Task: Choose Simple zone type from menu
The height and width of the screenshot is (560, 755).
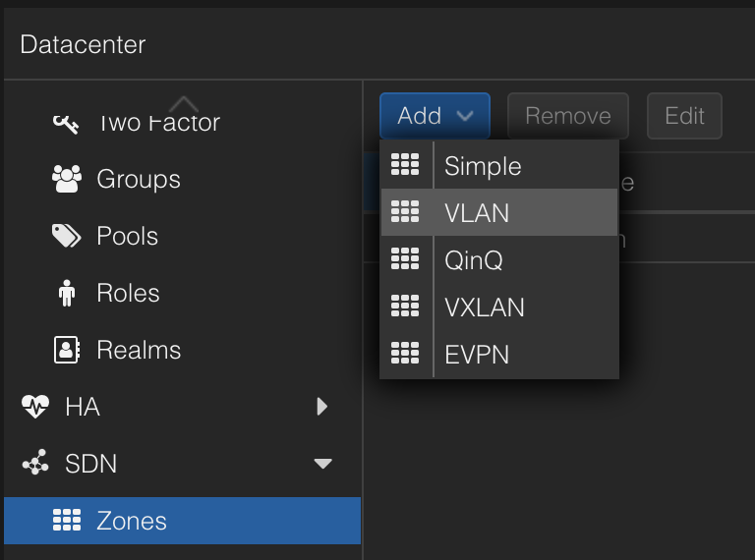Action: click(499, 165)
